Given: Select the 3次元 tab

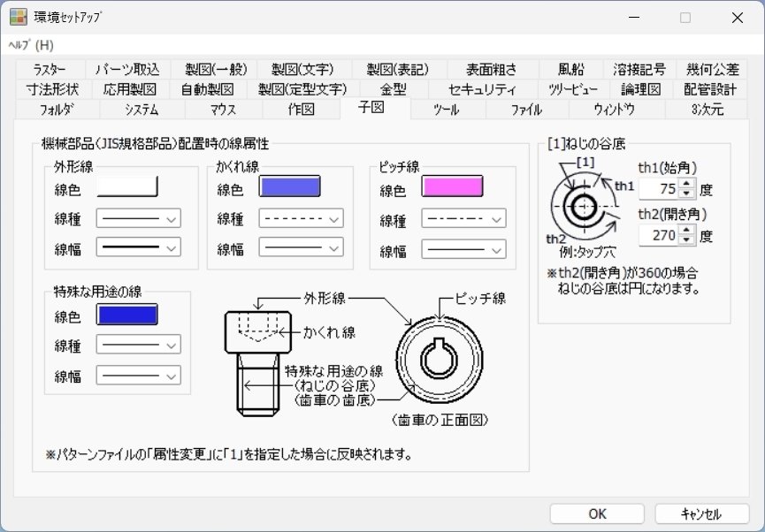Looking at the screenshot, I should (x=706, y=110).
